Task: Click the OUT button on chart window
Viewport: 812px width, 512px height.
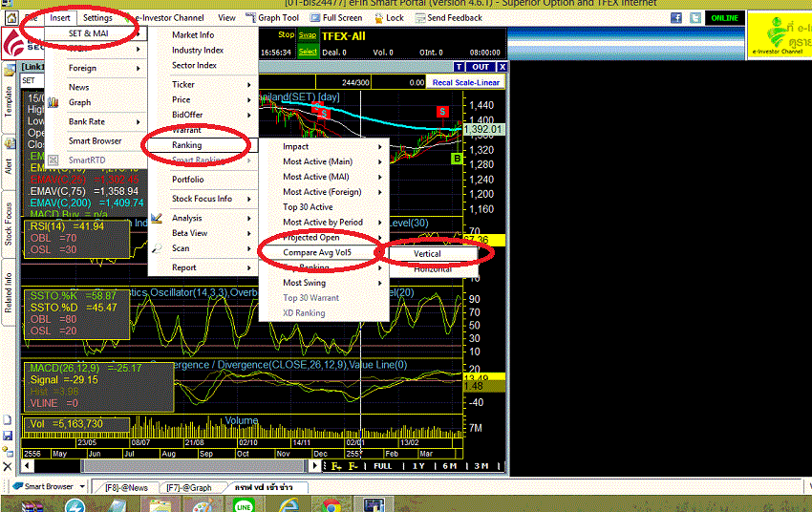Action: (481, 67)
